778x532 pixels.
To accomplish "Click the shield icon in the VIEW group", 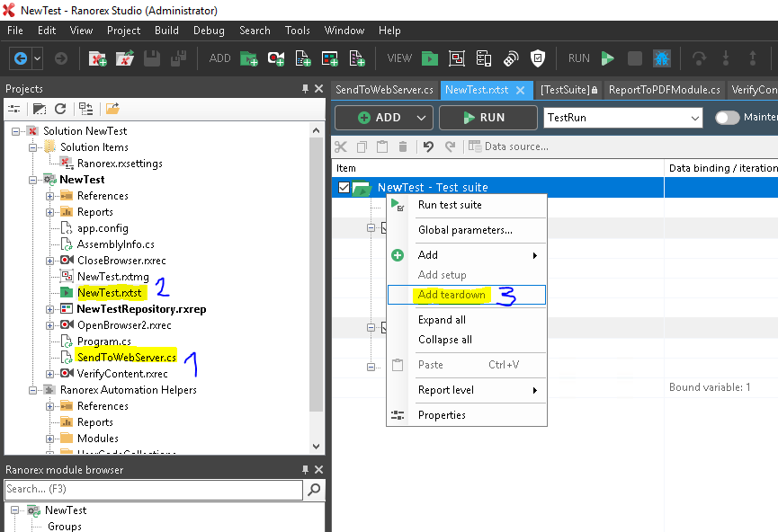I will 537,58.
